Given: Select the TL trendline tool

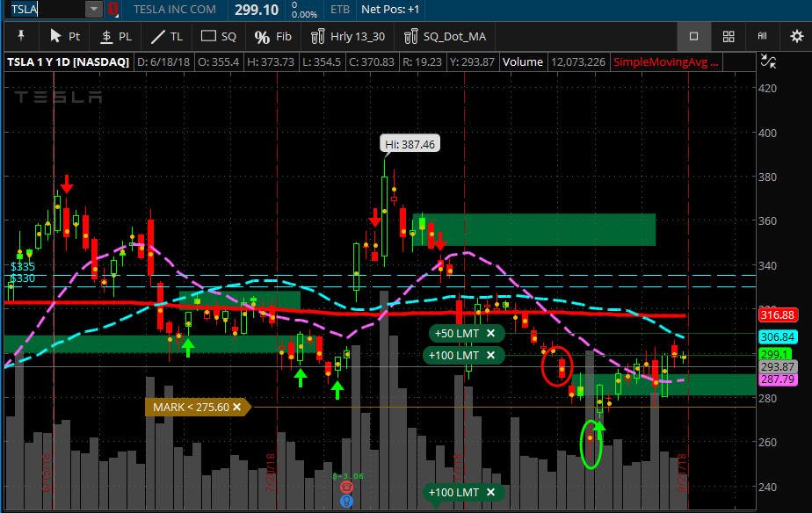Looking at the screenshot, I should 167,36.
